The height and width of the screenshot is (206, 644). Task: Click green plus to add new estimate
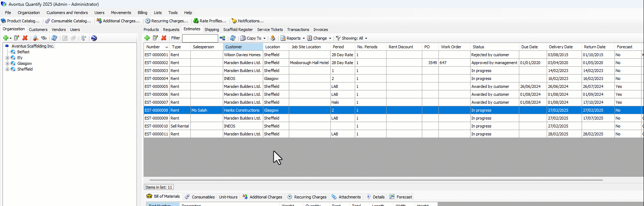(x=147, y=38)
